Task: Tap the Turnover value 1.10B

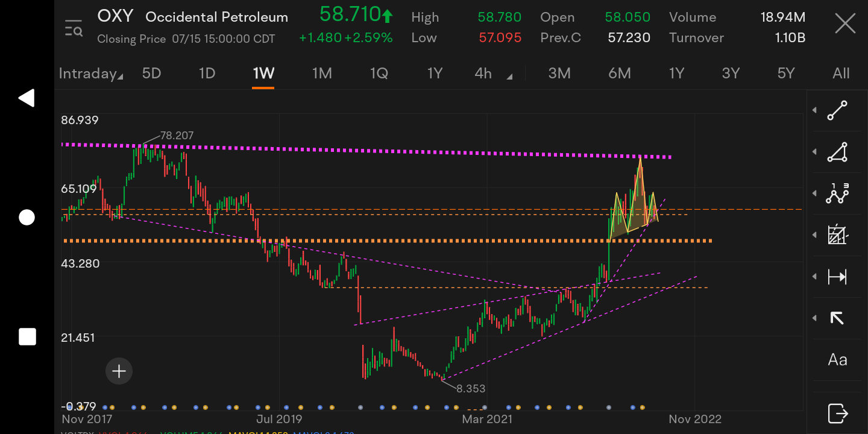Action: 790,38
